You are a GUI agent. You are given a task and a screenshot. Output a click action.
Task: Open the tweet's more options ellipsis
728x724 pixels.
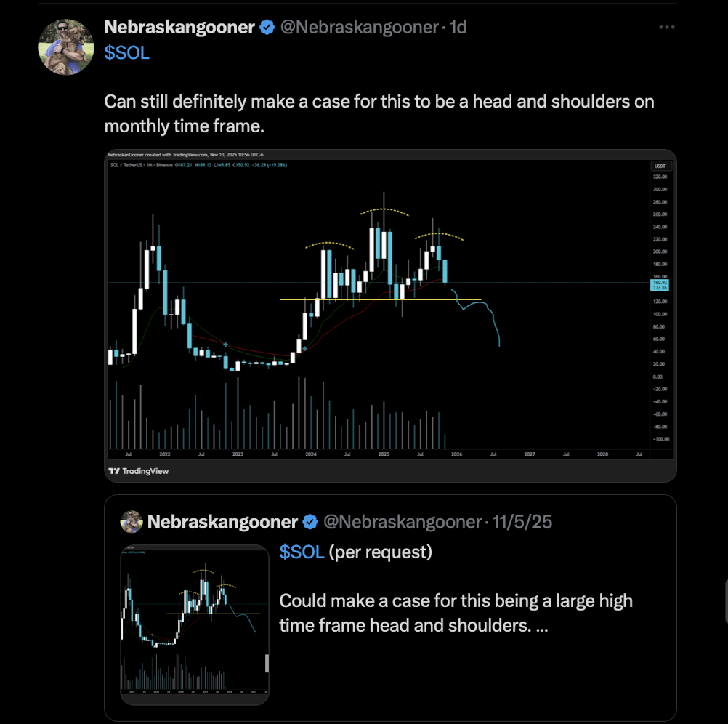coord(666,28)
